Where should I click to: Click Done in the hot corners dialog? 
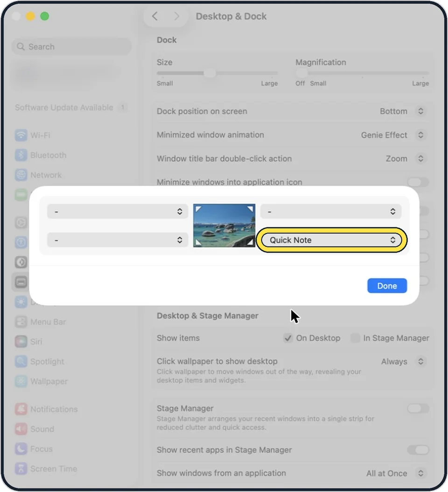tap(387, 286)
